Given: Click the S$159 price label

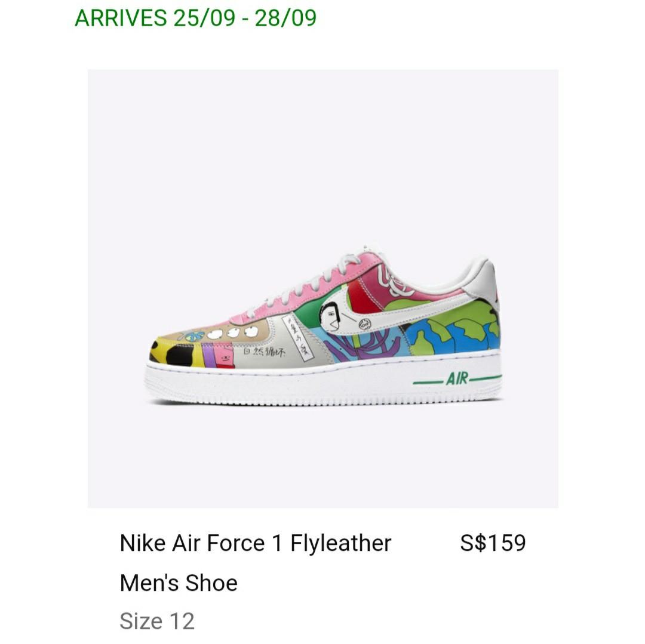Looking at the screenshot, I should pos(493,543).
